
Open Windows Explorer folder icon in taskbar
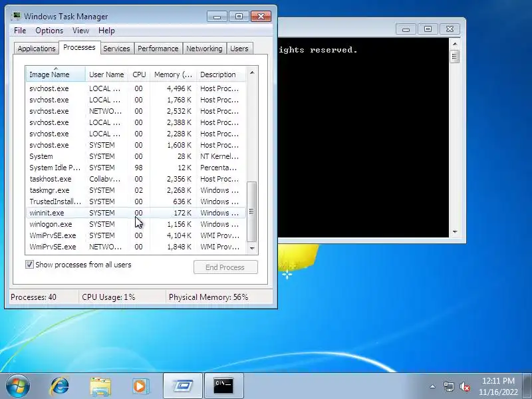tap(100, 386)
